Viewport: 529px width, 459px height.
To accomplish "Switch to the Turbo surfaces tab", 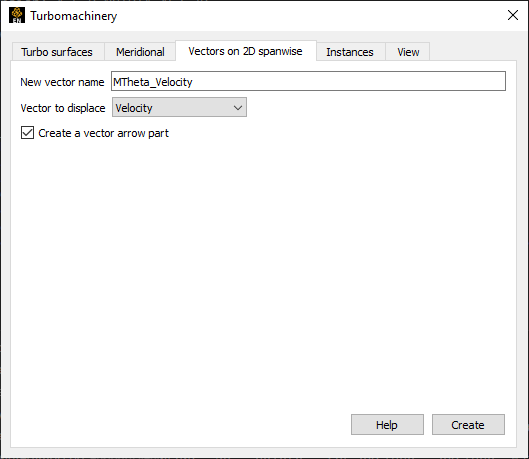I will 58,52.
